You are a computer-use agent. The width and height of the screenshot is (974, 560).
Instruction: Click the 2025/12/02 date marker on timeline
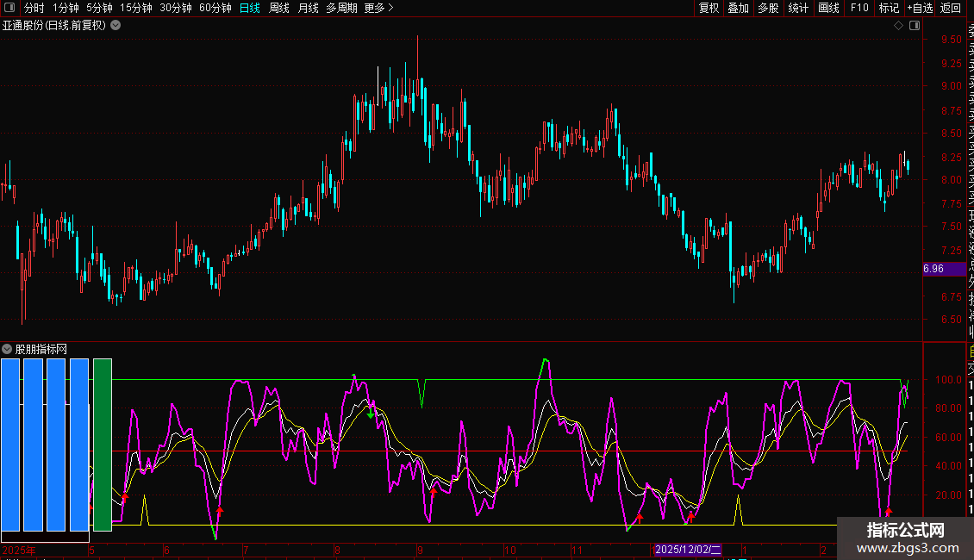click(688, 550)
